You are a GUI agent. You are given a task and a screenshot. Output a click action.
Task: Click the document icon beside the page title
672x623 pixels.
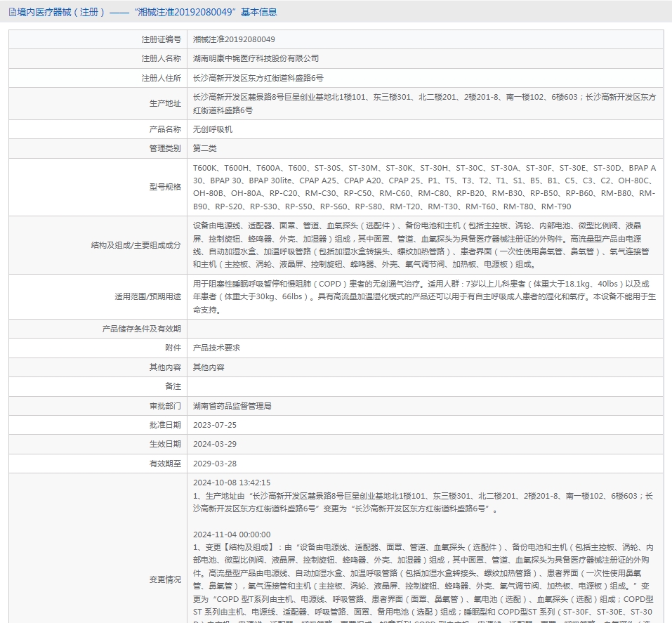tap(13, 12)
